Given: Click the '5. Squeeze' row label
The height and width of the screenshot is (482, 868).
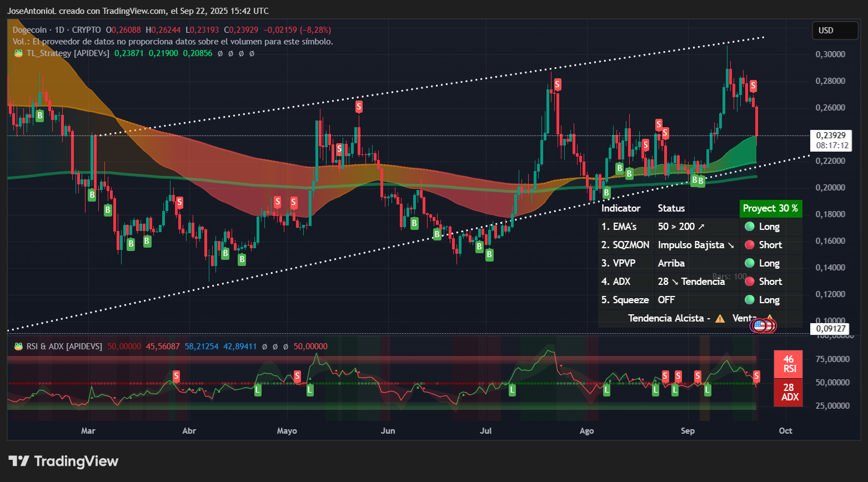Looking at the screenshot, I should (625, 300).
